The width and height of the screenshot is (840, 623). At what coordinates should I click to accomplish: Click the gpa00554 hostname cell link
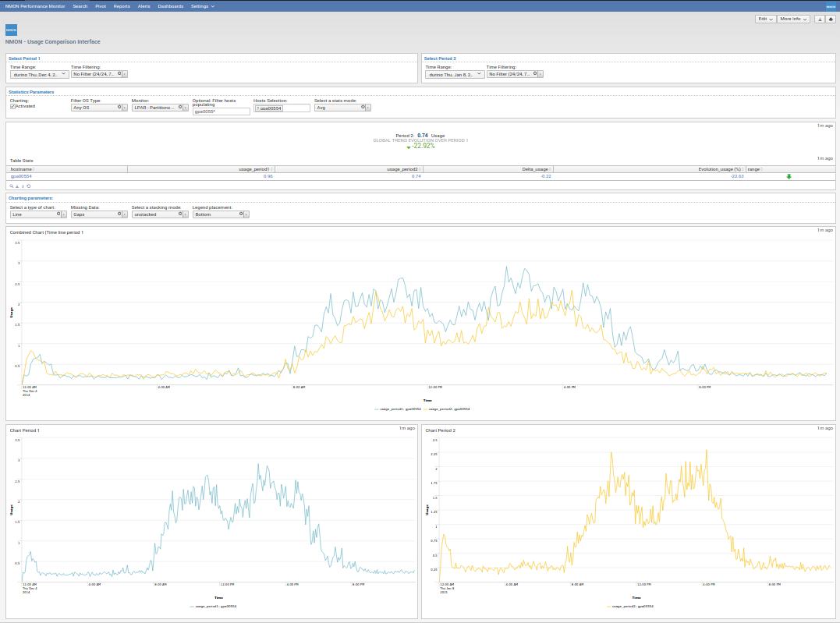[x=21, y=176]
